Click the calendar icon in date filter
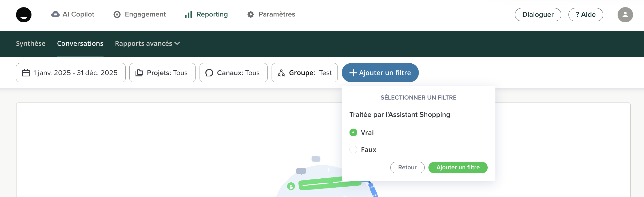Screen dimensions: 644x197 (26, 73)
